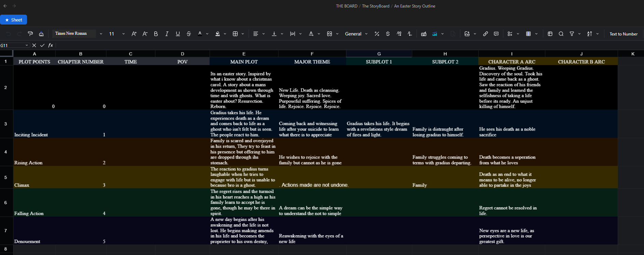Click the text wrap icon
This screenshot has height=255, width=644.
(x=292, y=34)
